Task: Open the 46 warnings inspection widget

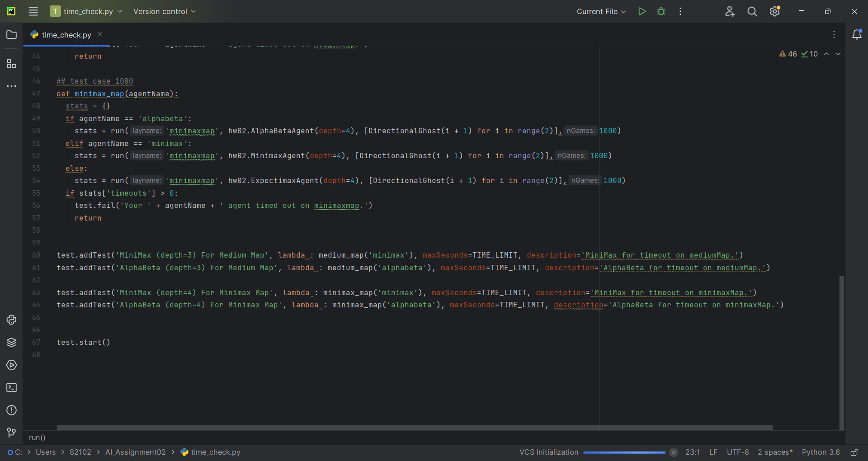Action: (788, 54)
